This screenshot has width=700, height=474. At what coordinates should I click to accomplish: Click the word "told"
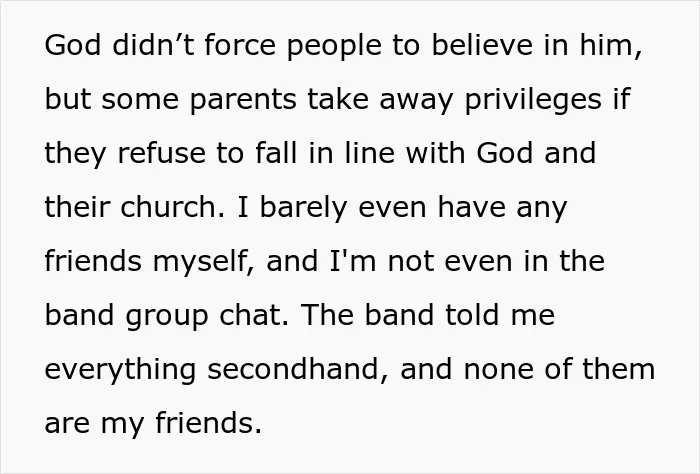coord(472,315)
